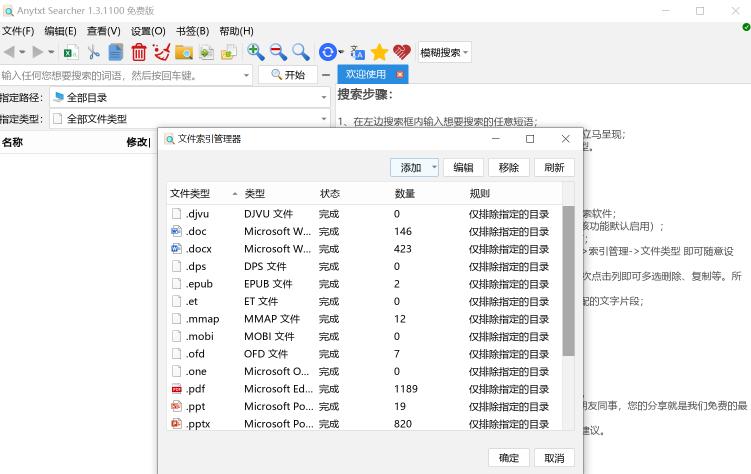The width and height of the screenshot is (751, 474).
Task: Select the .ppt row icon
Action: click(x=176, y=406)
